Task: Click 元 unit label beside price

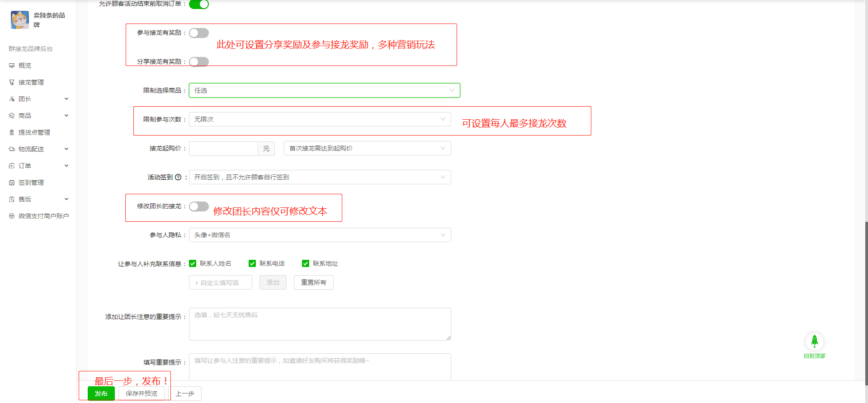Action: tap(266, 149)
